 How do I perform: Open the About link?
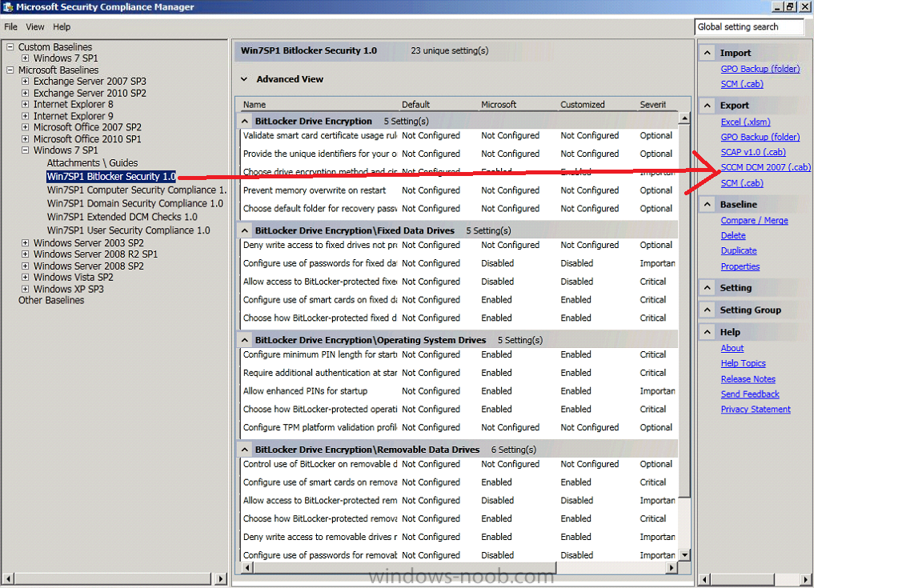(732, 348)
